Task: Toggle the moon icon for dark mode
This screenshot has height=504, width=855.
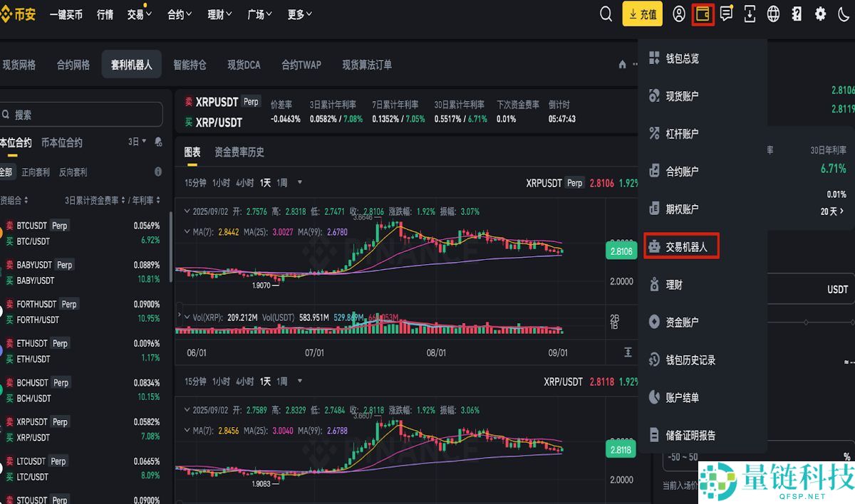Action: 844,14
